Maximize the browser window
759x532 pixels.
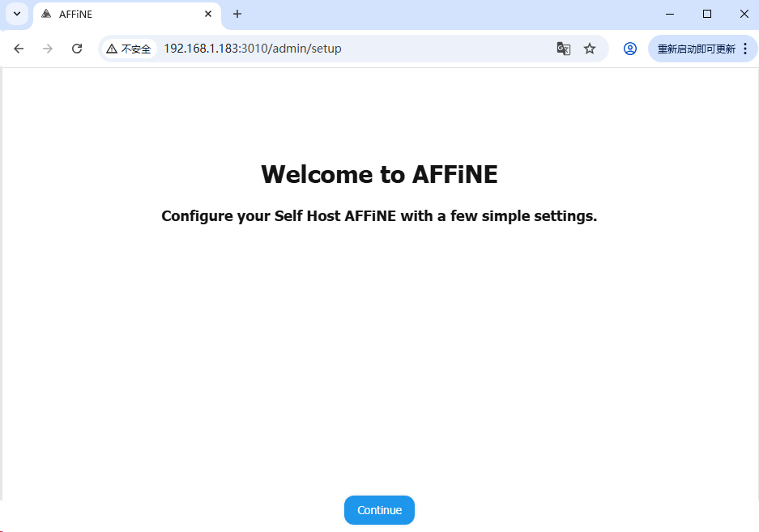click(x=707, y=14)
